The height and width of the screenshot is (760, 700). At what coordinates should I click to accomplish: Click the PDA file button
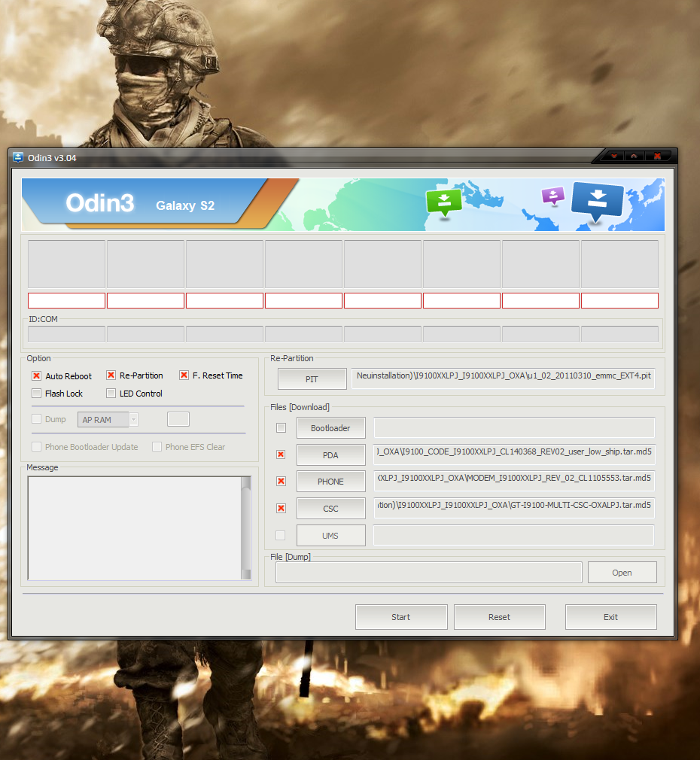[x=330, y=455]
